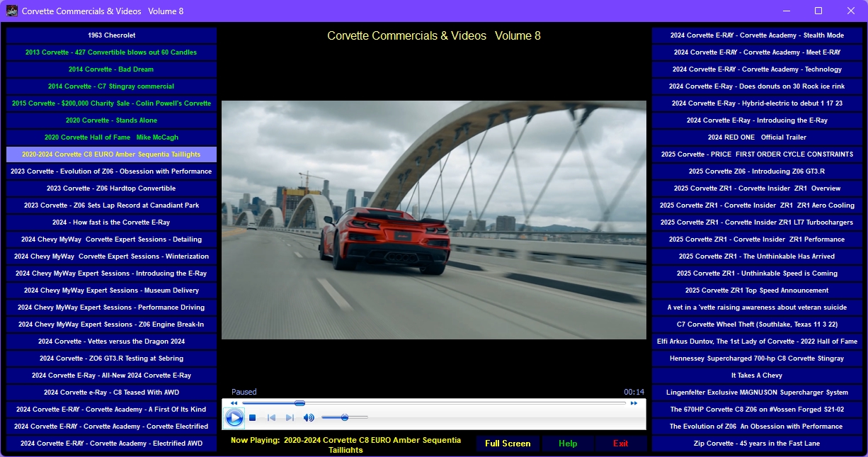Image resolution: width=868 pixels, height=457 pixels.
Task: Open Corvette Insider ZR1 Overview
Action: click(757, 188)
